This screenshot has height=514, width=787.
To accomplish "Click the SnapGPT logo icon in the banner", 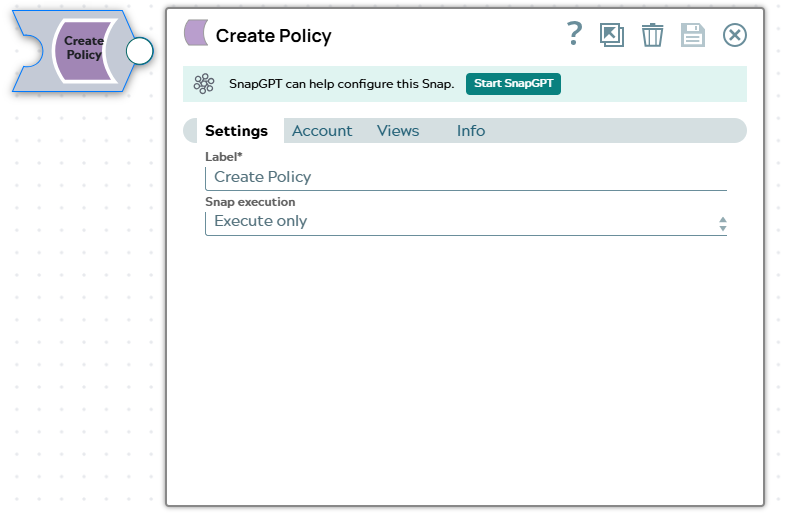I will pyautogui.click(x=204, y=84).
